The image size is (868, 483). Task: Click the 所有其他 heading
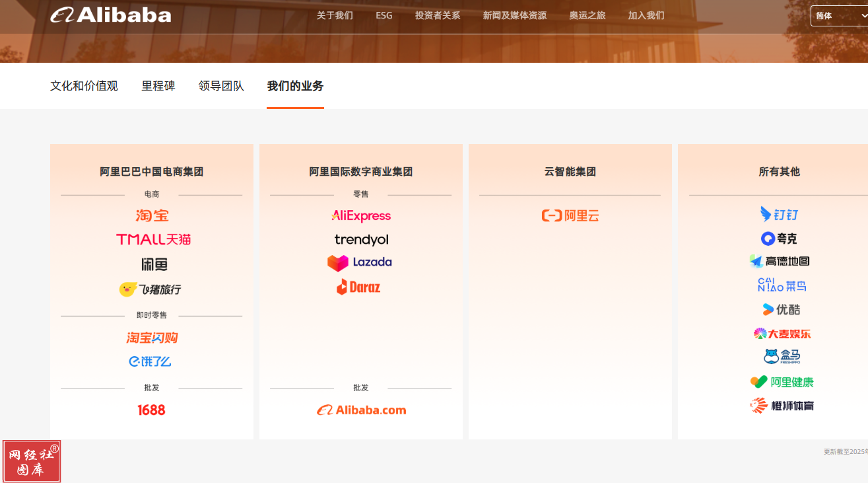(x=780, y=172)
